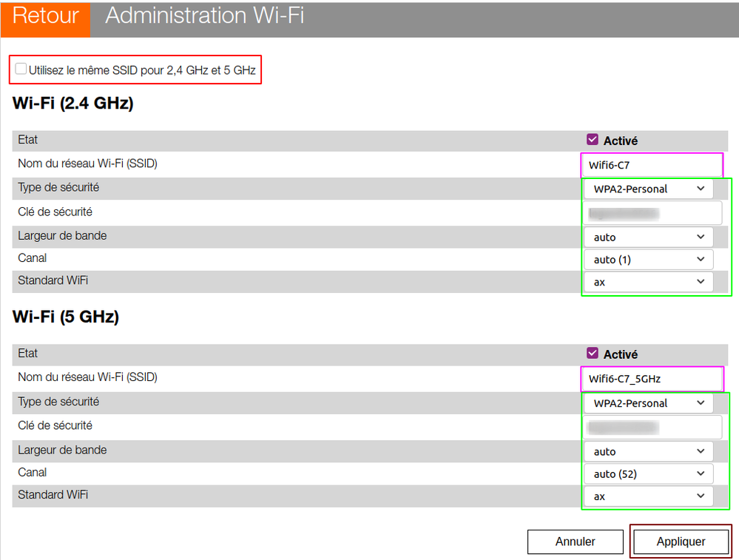Open the 2.4 GHz Standard WiFi dropdown

point(649,282)
